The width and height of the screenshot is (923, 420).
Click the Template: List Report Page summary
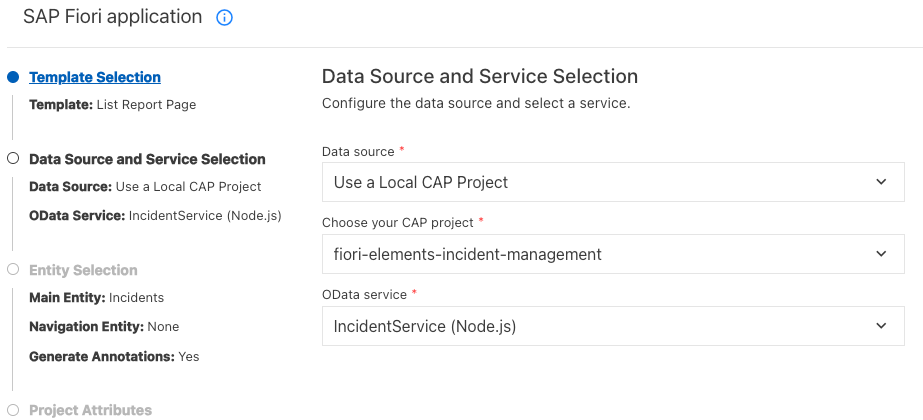(112, 104)
